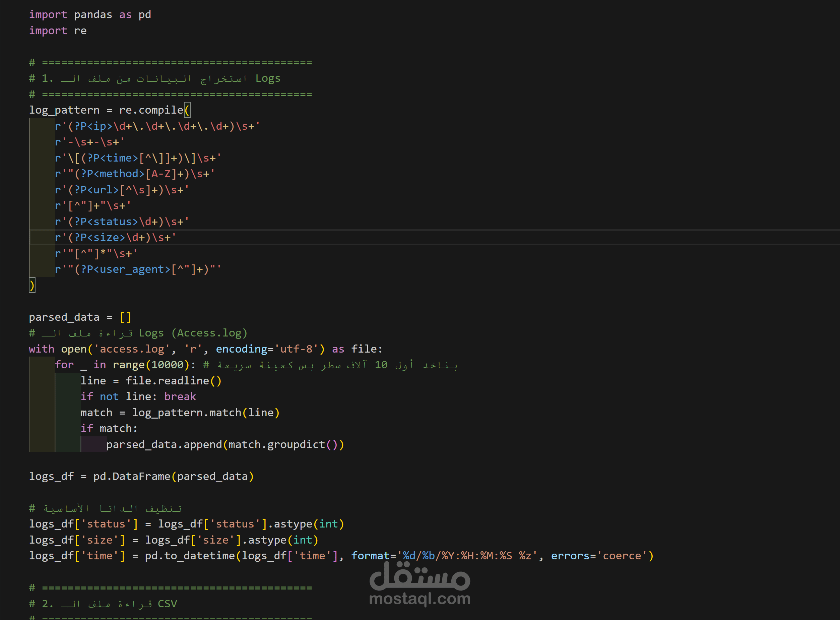This screenshot has height=620, width=840.
Task: Place cursor on log_pattern variable name
Action: pyautogui.click(x=64, y=110)
